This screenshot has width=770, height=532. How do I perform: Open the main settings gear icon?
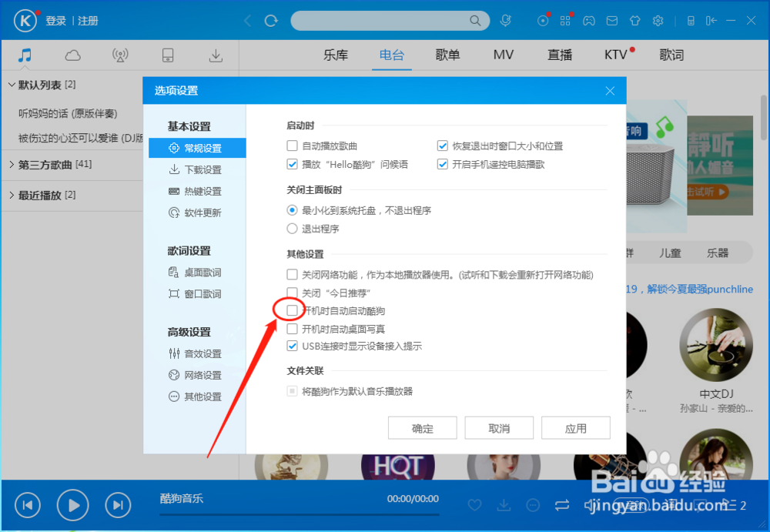(658, 21)
